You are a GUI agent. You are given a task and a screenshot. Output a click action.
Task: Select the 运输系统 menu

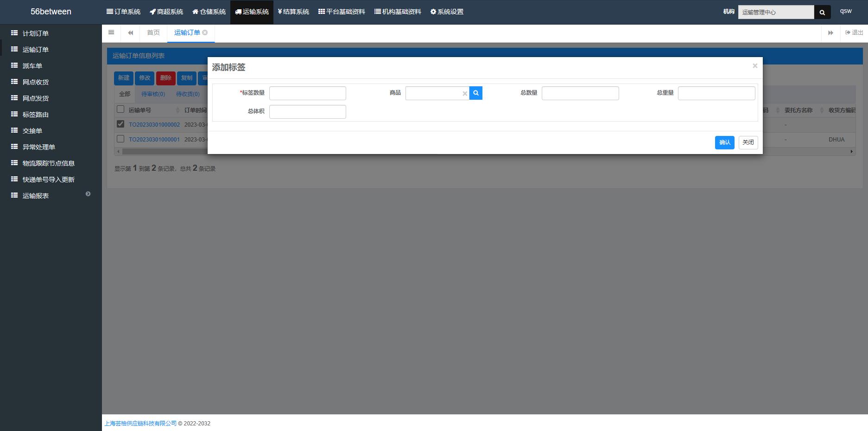point(252,12)
